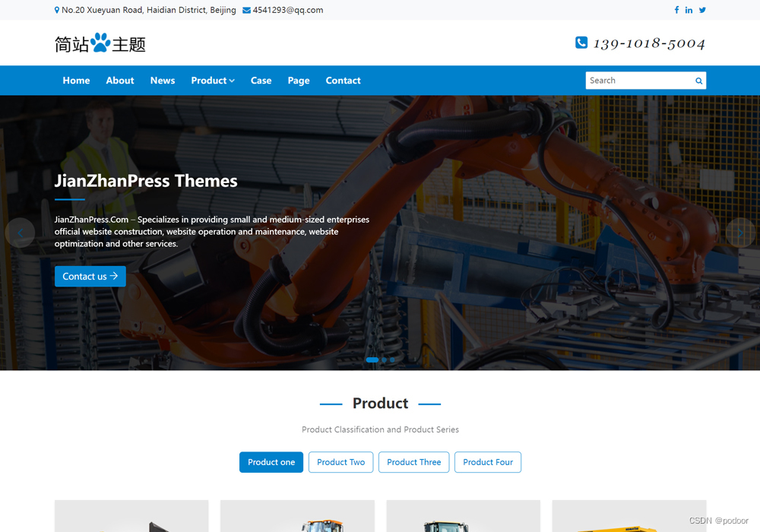Image resolution: width=760 pixels, height=532 pixels.
Task: Go to previous slide arrow
Action: [20, 233]
